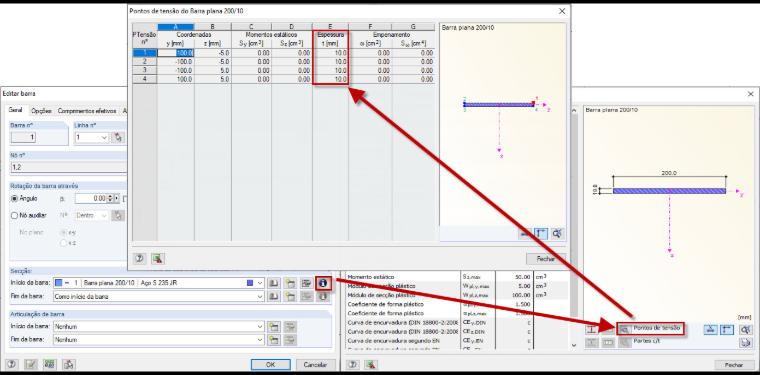
Task: Click β angle stepper arrows
Action: 110,199
